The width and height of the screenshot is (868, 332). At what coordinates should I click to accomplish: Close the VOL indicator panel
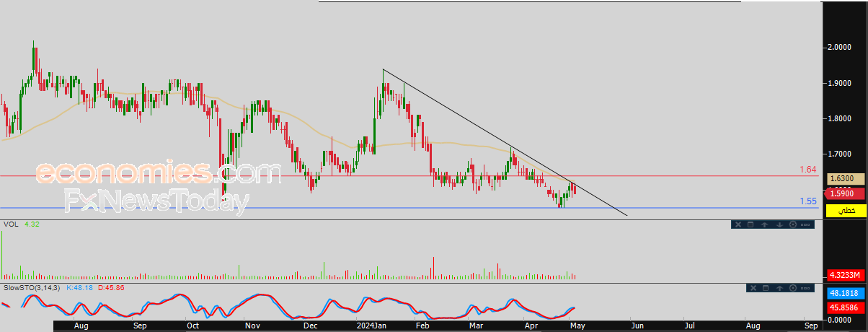(738, 224)
